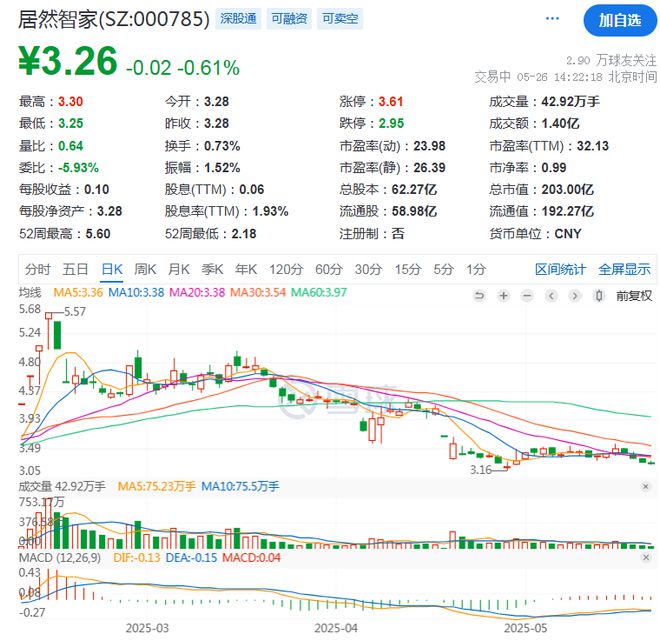
Task: Close the 成交量 volume indicator panel
Action: 645,487
